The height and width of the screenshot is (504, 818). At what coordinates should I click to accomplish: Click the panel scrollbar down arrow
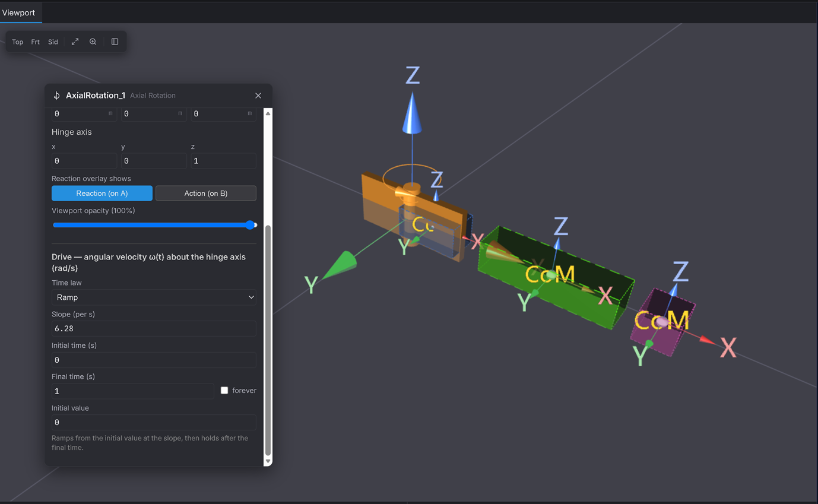point(268,461)
